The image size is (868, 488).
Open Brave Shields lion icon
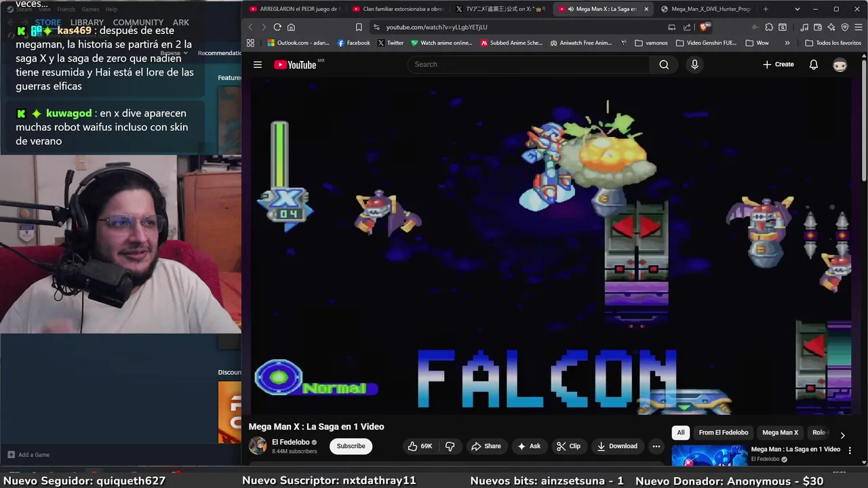pyautogui.click(x=704, y=27)
